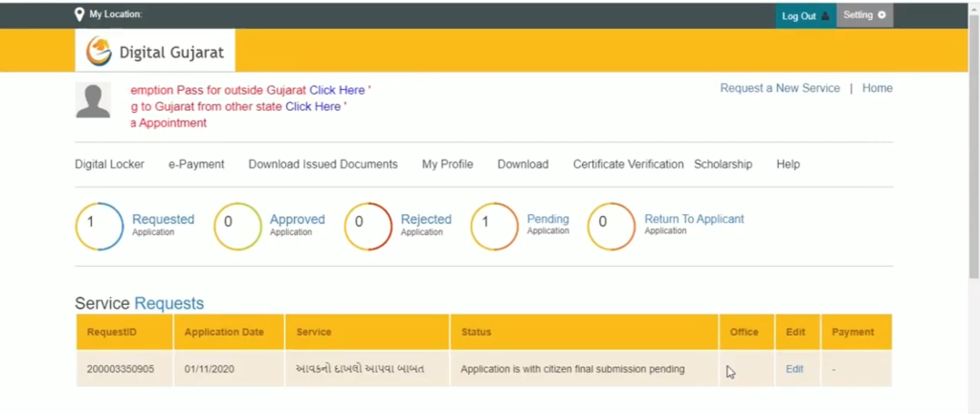Click the Approved application count circle

point(237,227)
